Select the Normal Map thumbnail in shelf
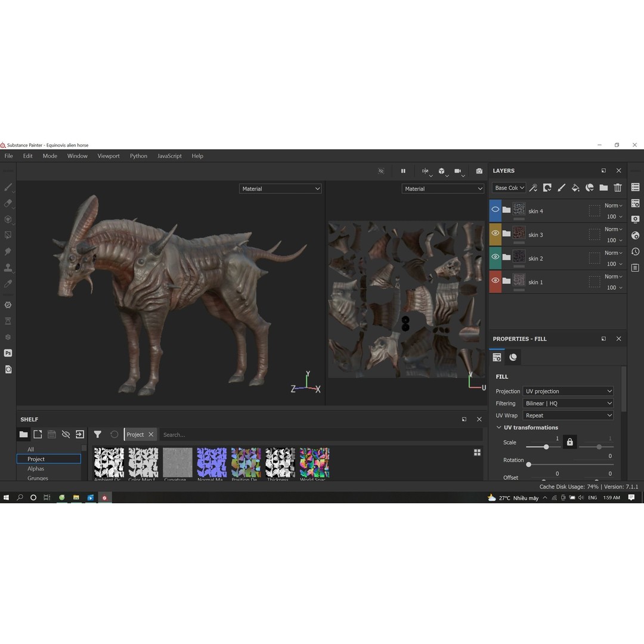The height and width of the screenshot is (644, 644). (x=211, y=462)
